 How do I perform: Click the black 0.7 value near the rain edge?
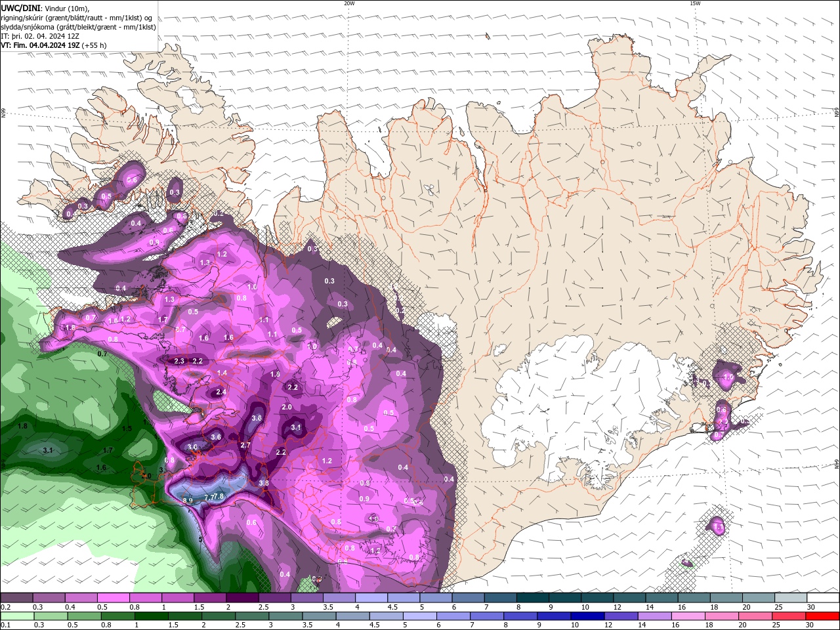tap(102, 354)
